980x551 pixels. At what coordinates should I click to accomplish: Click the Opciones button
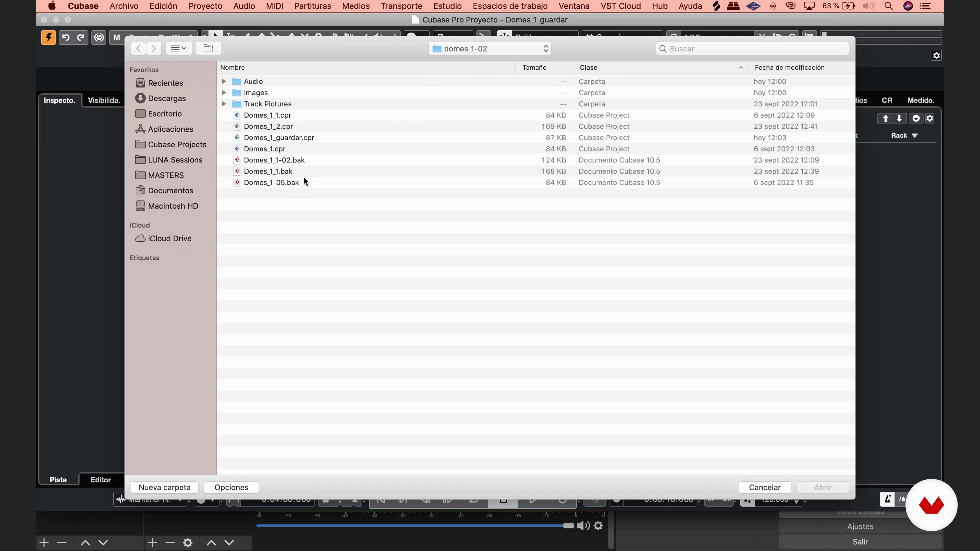pos(231,487)
